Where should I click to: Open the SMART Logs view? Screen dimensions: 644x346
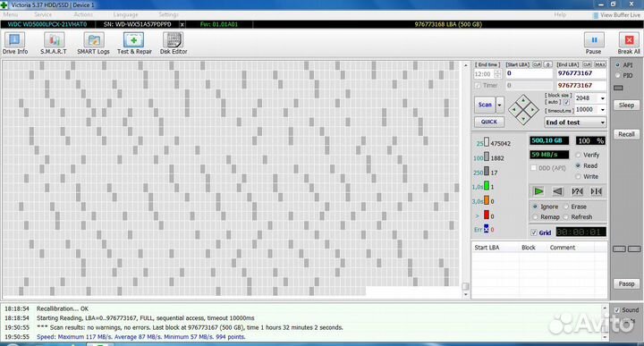coord(93,43)
